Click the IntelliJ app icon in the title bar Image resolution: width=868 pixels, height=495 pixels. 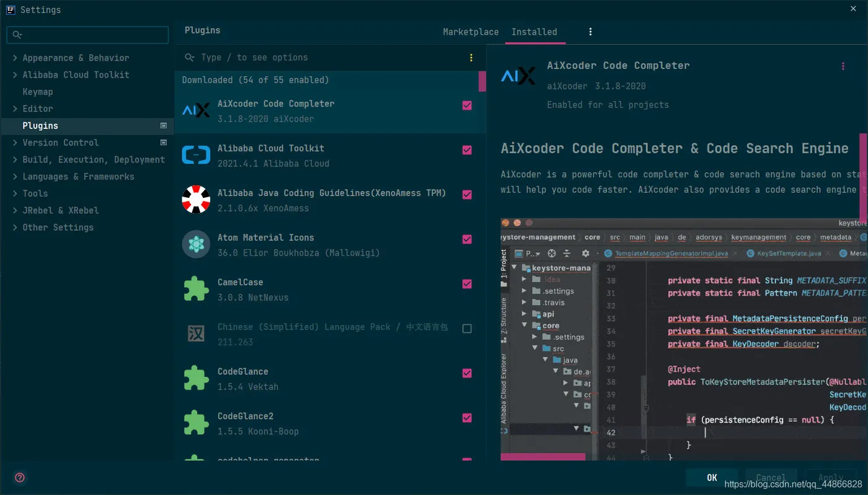point(11,9)
